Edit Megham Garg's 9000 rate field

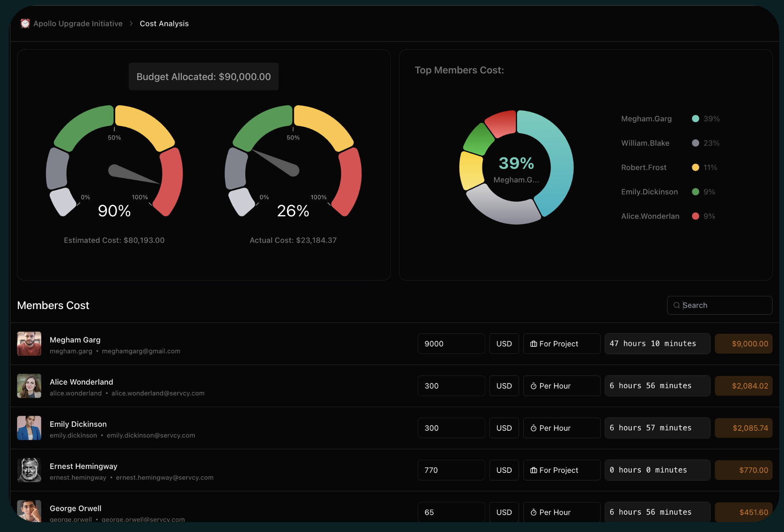[x=451, y=344]
